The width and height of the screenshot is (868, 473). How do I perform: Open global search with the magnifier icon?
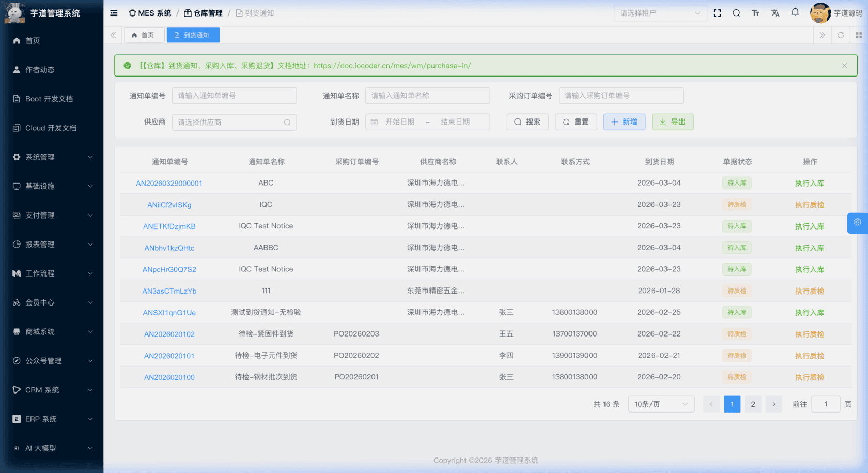pos(736,13)
